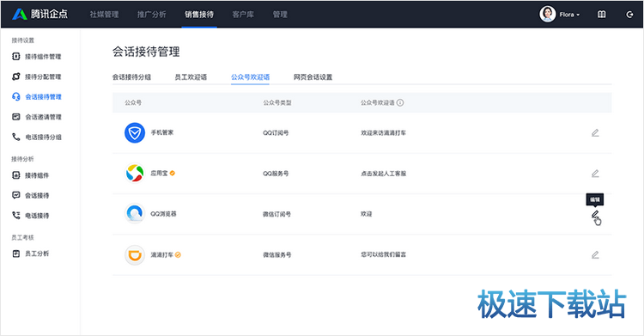Image resolution: width=644 pixels, height=336 pixels.
Task: Click the 滴滴打车 logo
Action: tap(135, 254)
